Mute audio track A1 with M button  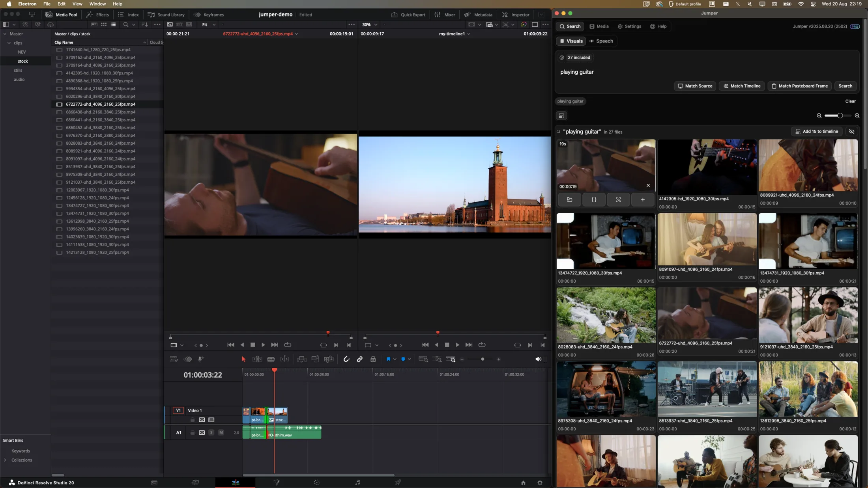(x=221, y=432)
